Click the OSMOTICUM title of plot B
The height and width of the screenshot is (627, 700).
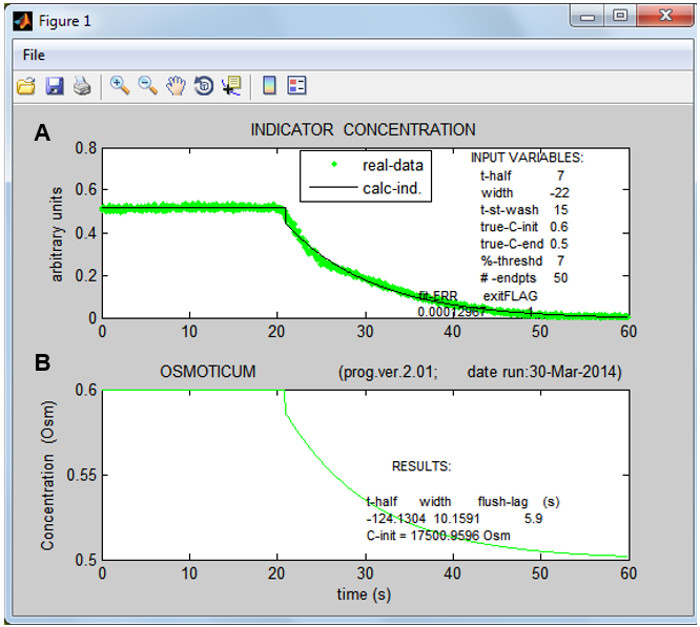208,372
